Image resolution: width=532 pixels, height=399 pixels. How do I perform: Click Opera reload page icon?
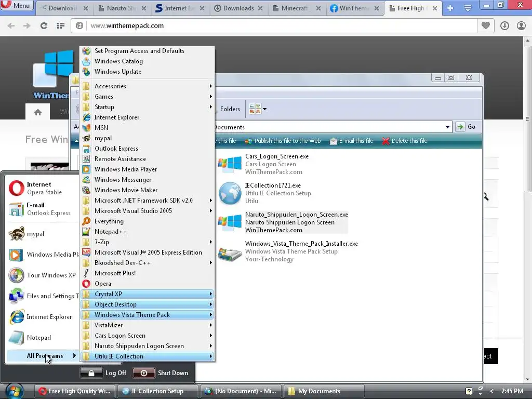(44, 25)
